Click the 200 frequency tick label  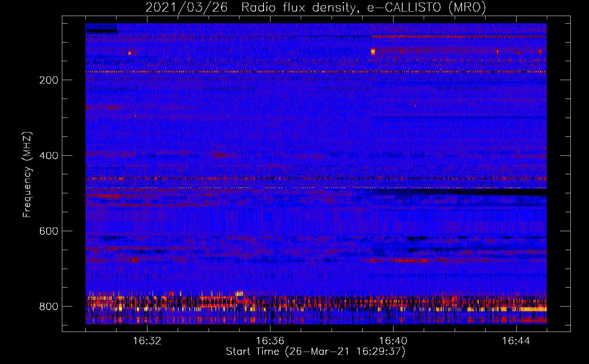click(x=49, y=80)
